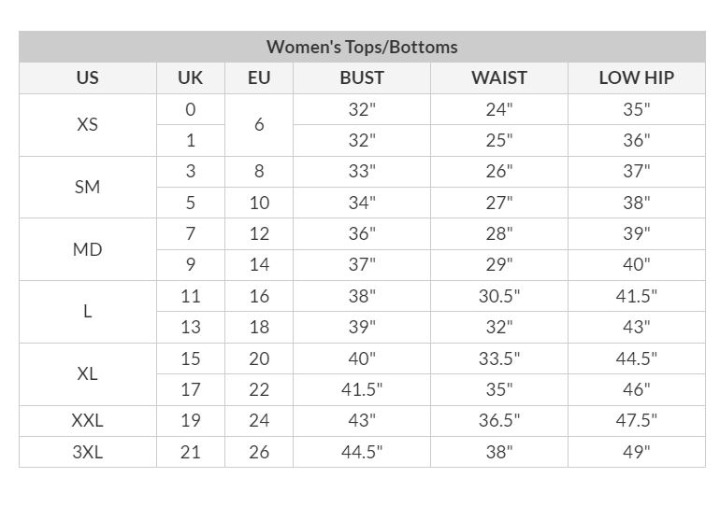Click the LOW HIP column header
The width and height of the screenshot is (720, 520).
coord(636,78)
